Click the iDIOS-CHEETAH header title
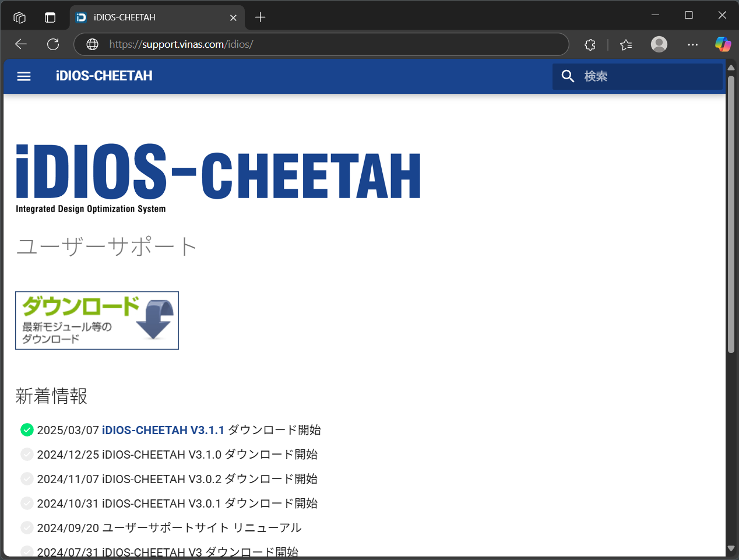This screenshot has height=560, width=739. pyautogui.click(x=104, y=76)
